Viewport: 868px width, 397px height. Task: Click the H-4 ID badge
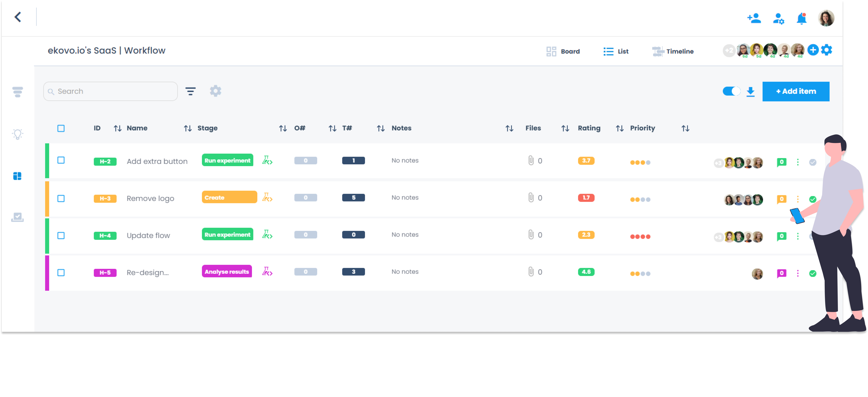pos(105,236)
